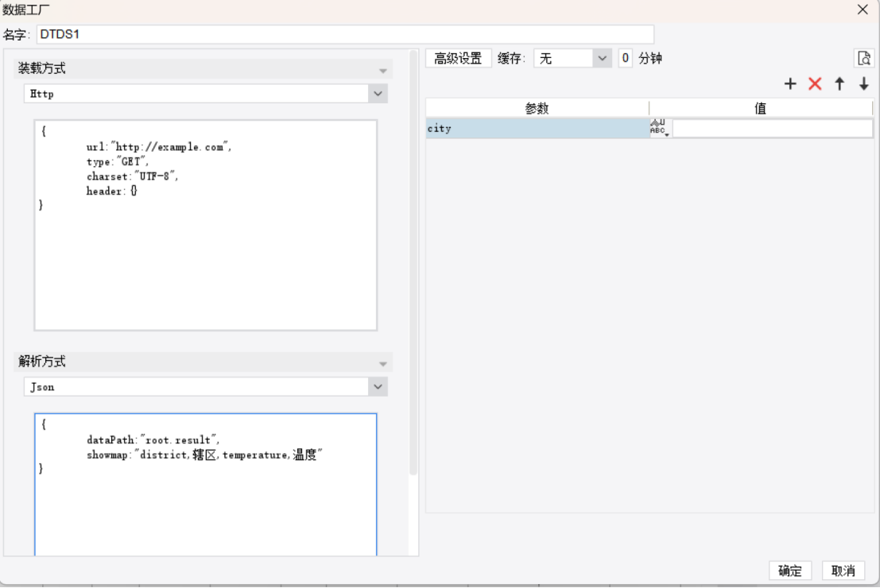Click the url "http://example.com" line
Image resolution: width=880 pixels, height=588 pixels.
159,147
